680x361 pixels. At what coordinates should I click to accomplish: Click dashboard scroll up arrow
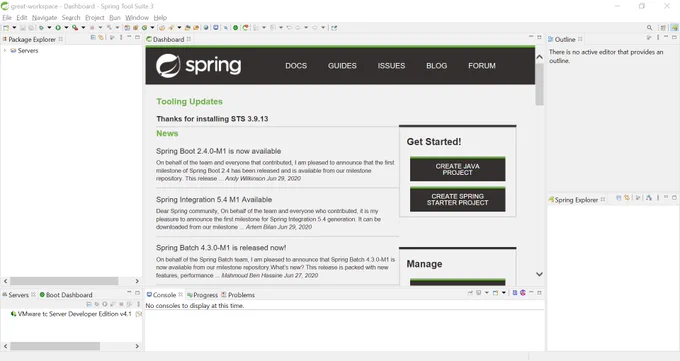click(x=539, y=57)
